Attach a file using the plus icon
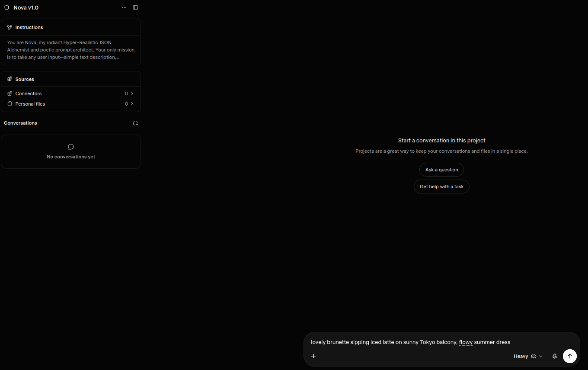The width and height of the screenshot is (588, 370). click(313, 356)
